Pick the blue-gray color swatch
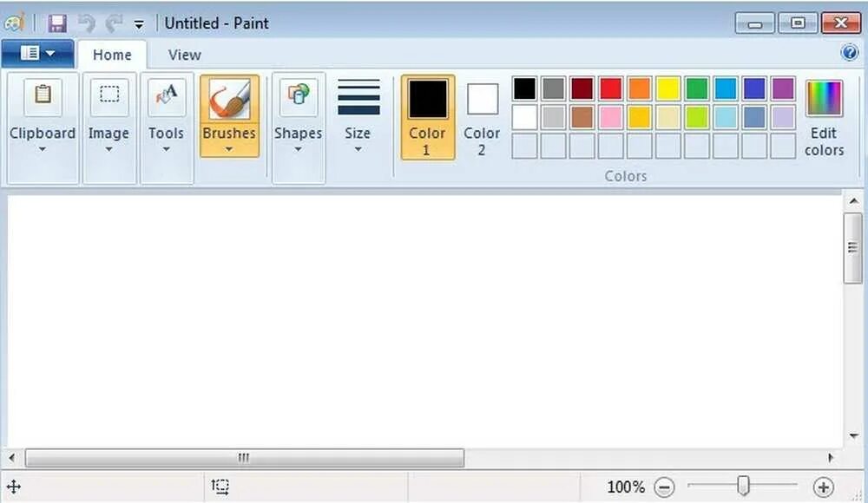 754,117
